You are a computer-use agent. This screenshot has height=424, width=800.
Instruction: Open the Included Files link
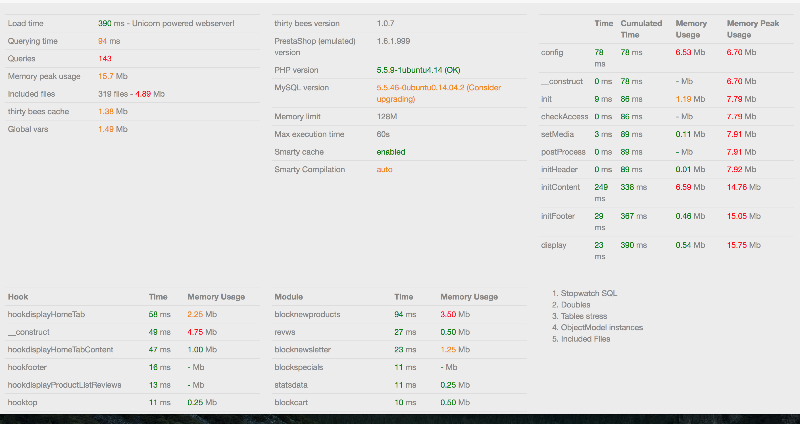point(586,339)
